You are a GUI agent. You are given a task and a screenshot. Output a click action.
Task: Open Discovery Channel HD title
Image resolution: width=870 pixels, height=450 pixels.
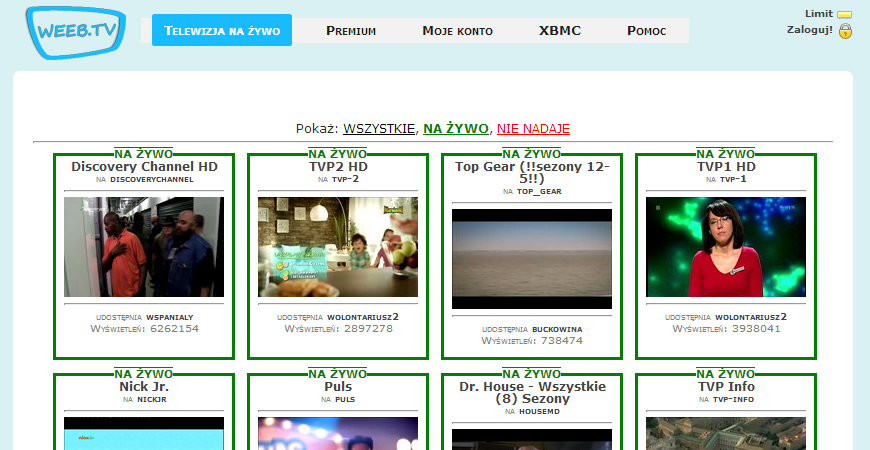tap(144, 166)
